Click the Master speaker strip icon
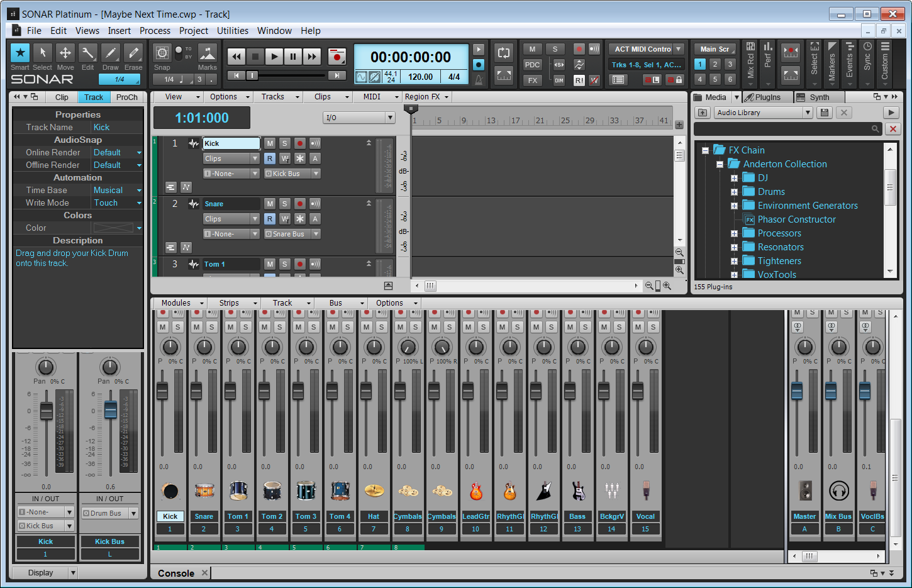 click(x=804, y=491)
